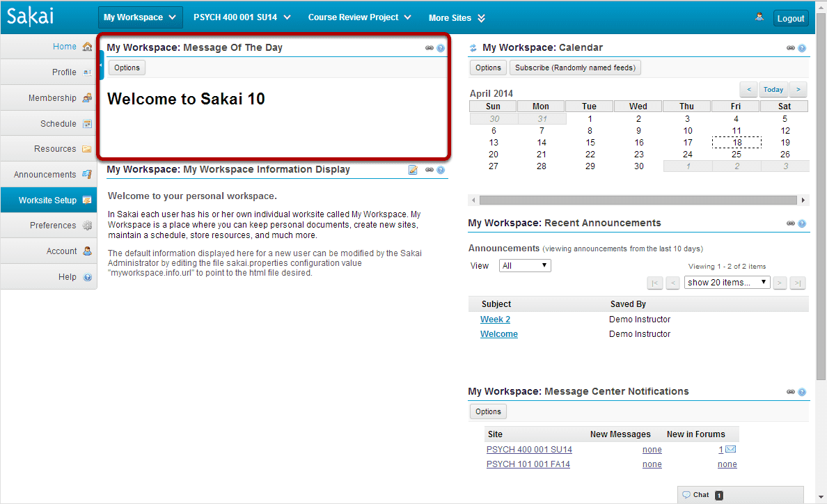The height and width of the screenshot is (504, 827).
Task: Click the Calendar panel link icon
Action: [x=791, y=48]
